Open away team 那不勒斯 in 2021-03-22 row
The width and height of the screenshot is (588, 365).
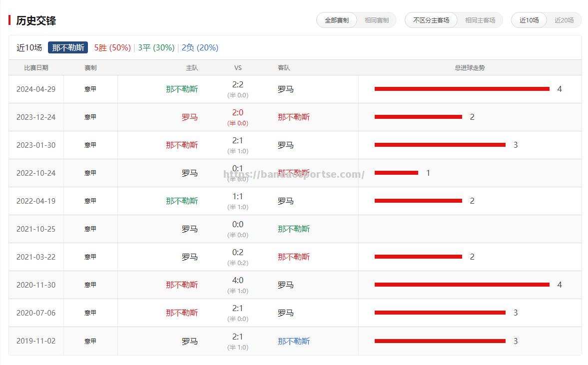coord(294,257)
